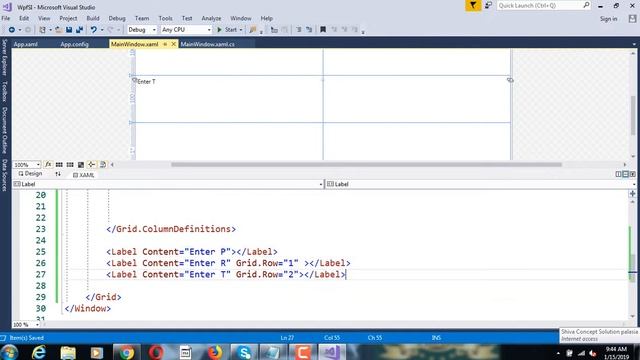Toggle the designer effects fx icon
Image resolution: width=640 pixels, height=360 pixels.
48,164
